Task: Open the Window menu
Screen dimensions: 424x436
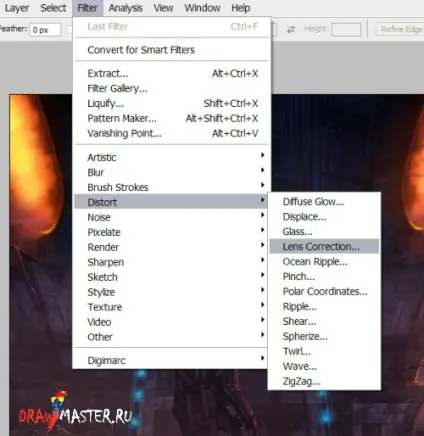Action: (x=202, y=8)
